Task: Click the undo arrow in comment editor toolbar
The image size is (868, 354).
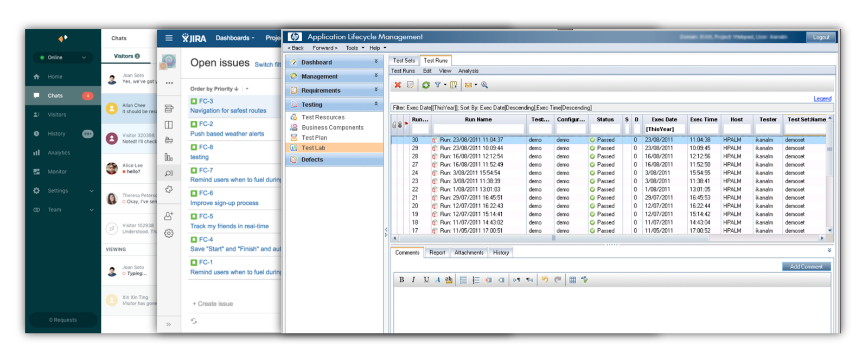Action: 545,280
